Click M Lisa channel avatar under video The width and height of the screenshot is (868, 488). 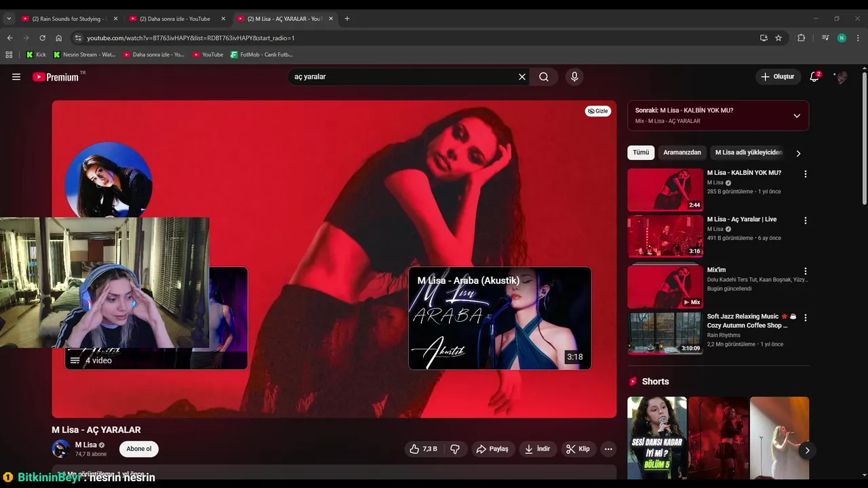61,449
